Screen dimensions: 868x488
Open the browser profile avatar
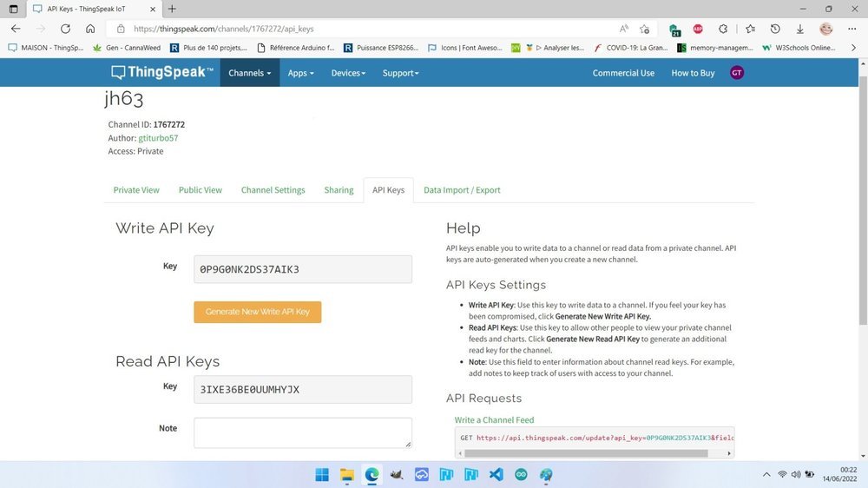pos(826,29)
